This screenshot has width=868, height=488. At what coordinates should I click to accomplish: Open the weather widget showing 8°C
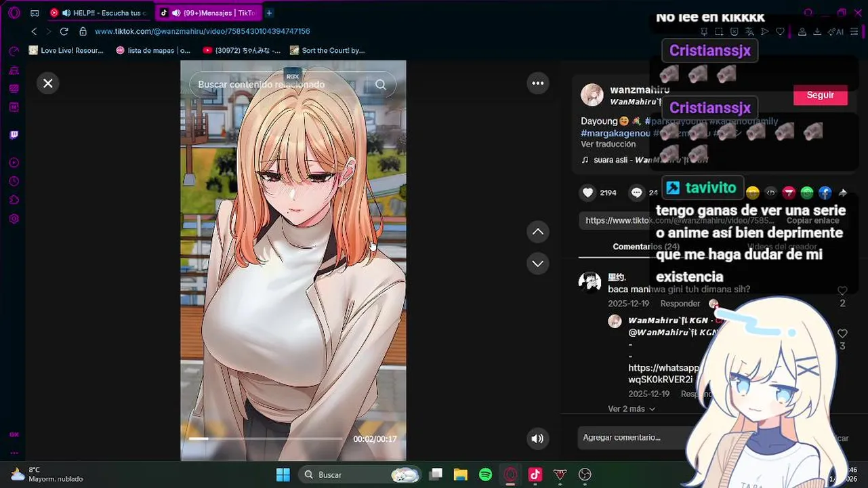(x=46, y=474)
